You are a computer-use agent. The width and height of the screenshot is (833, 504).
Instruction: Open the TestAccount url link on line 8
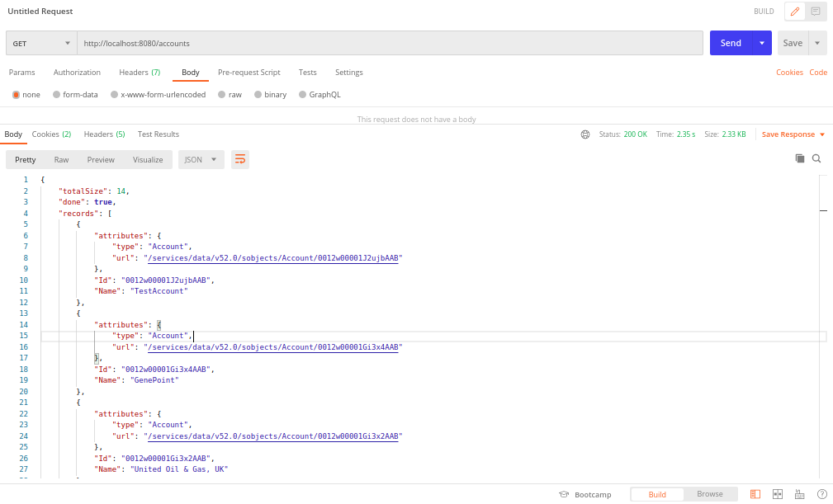click(x=273, y=258)
